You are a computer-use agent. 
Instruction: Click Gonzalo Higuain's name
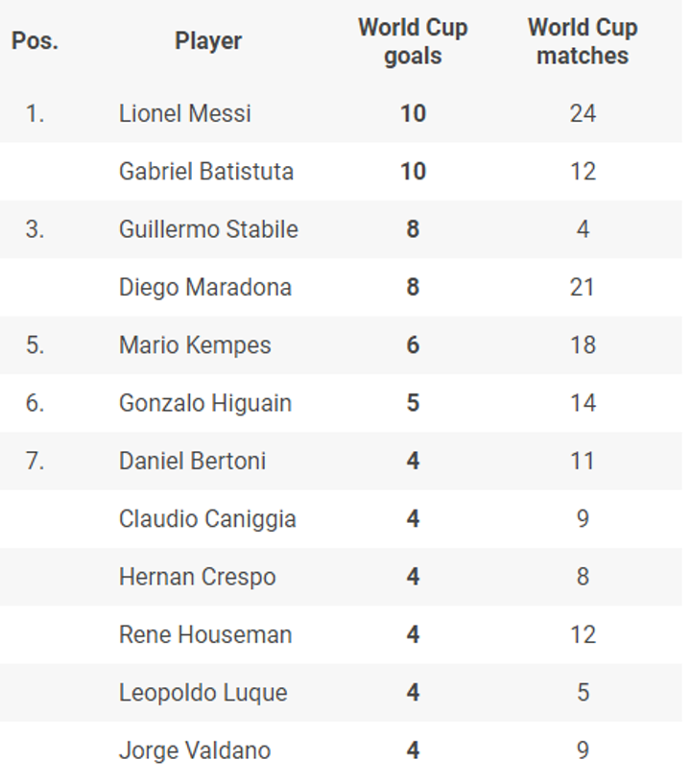click(204, 403)
